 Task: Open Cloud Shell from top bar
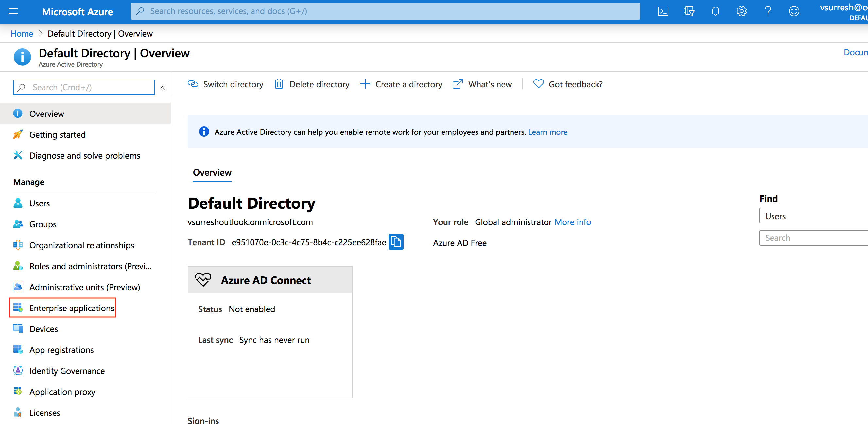coord(663,11)
